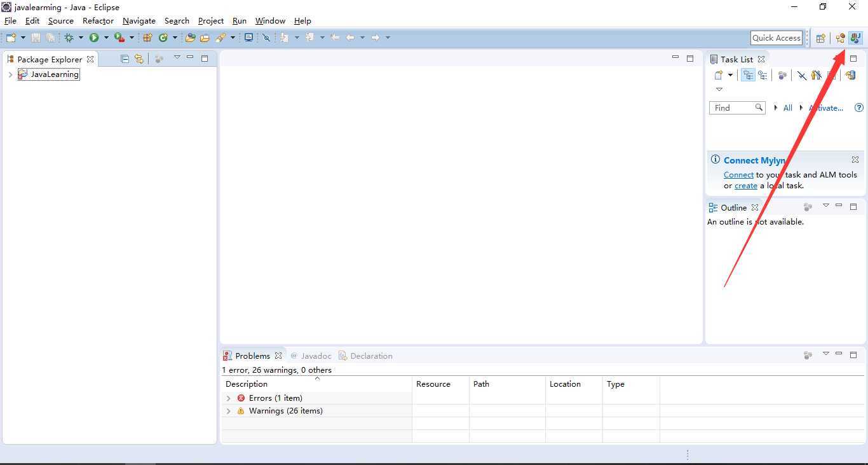The width and height of the screenshot is (868, 465).
Task: Toggle the crossed-out tasks filter icon in Task List
Action: coord(802,75)
